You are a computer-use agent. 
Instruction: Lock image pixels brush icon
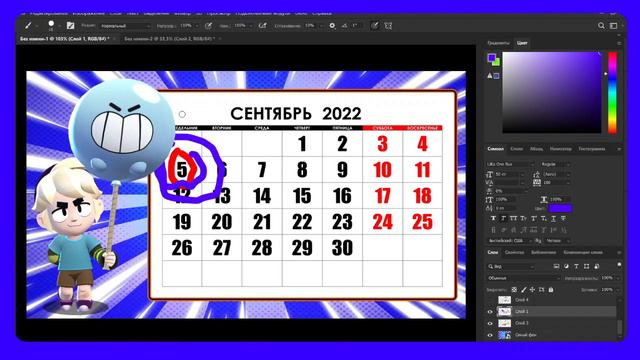(x=523, y=290)
